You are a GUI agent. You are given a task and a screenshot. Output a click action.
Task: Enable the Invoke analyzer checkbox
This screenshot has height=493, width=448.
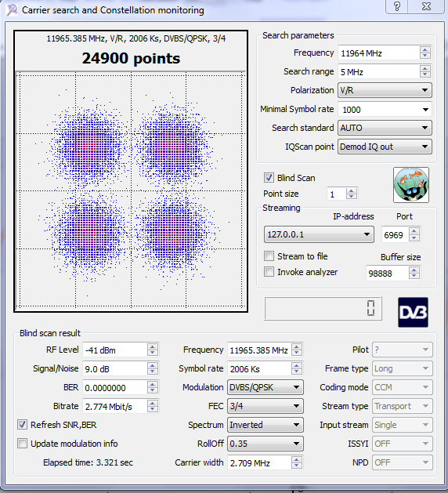[x=269, y=272]
